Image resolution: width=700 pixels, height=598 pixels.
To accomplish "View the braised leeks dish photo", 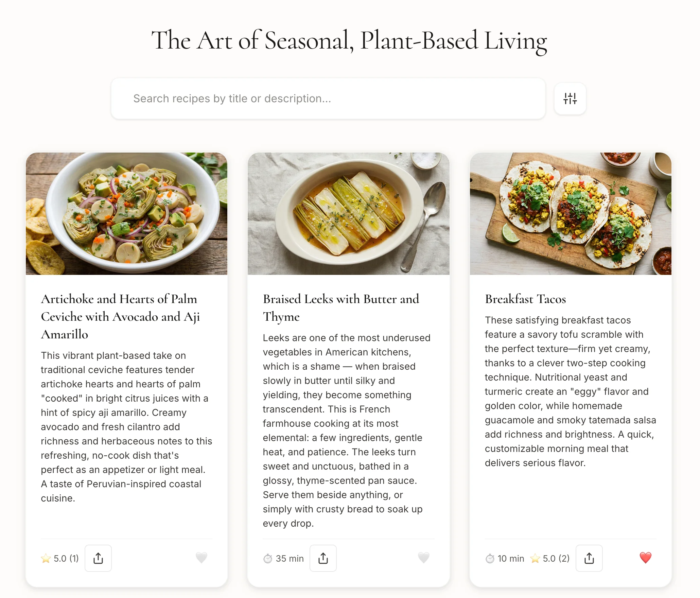I will pyautogui.click(x=348, y=213).
